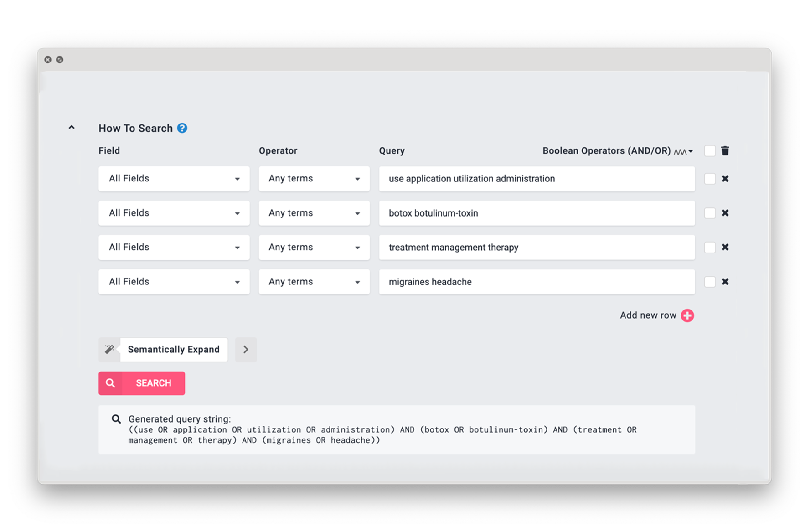Click the magic wand Semantically Expand icon
Image resolution: width=800 pixels, height=532 pixels.
tap(109, 349)
